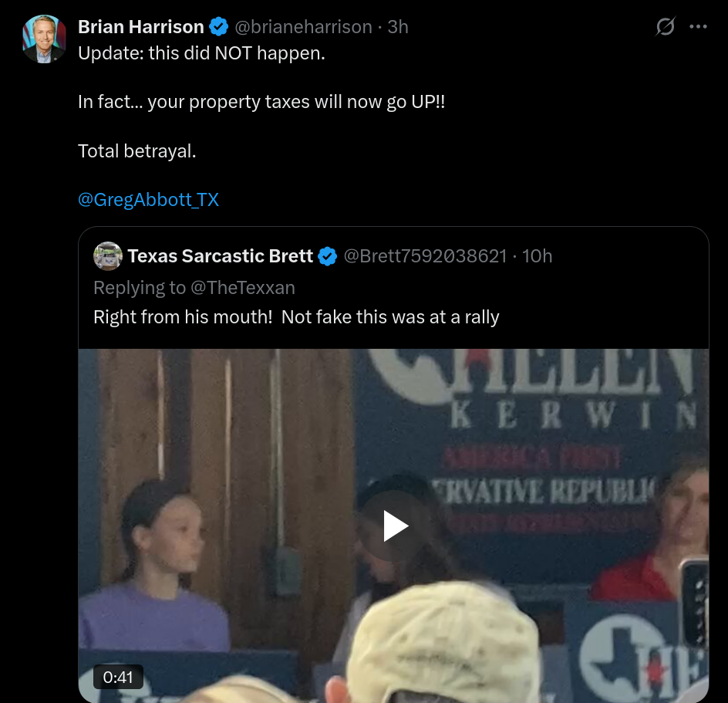Open the Grok explain-post icon

point(665,27)
